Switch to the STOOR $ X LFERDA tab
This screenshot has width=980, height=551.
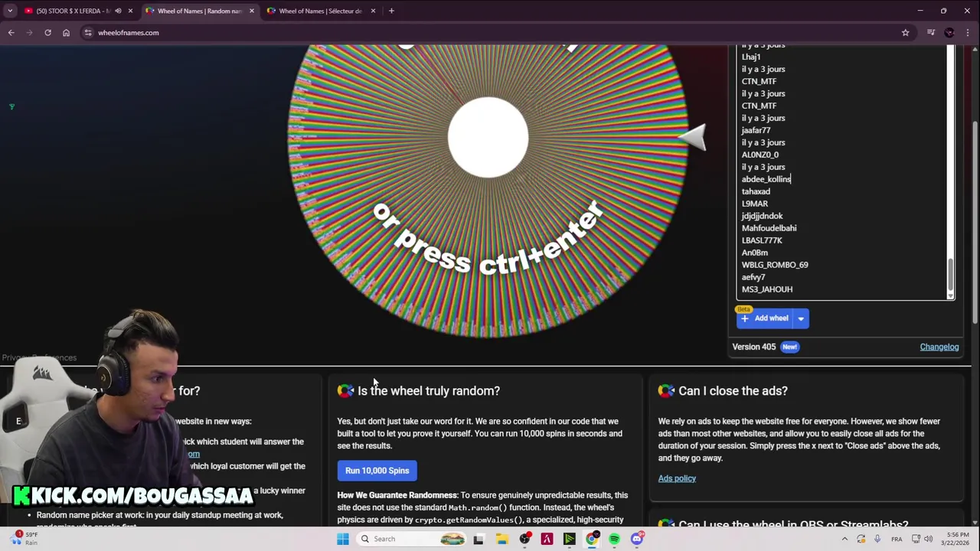coord(74,11)
